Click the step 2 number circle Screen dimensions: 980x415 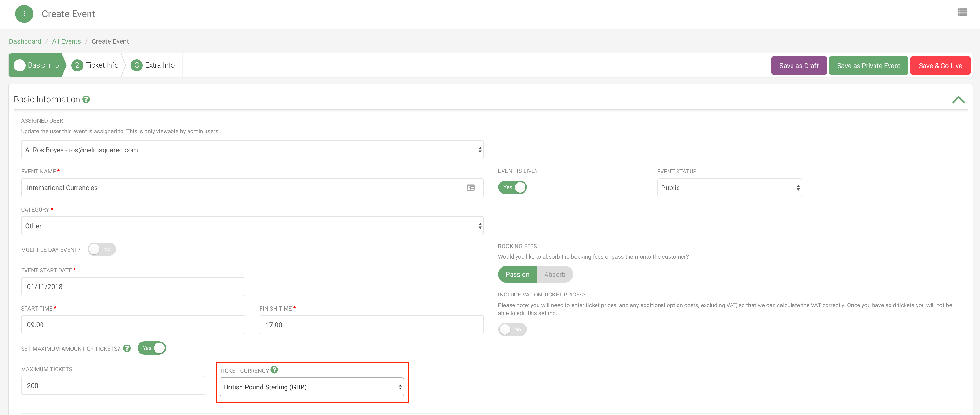(x=77, y=65)
